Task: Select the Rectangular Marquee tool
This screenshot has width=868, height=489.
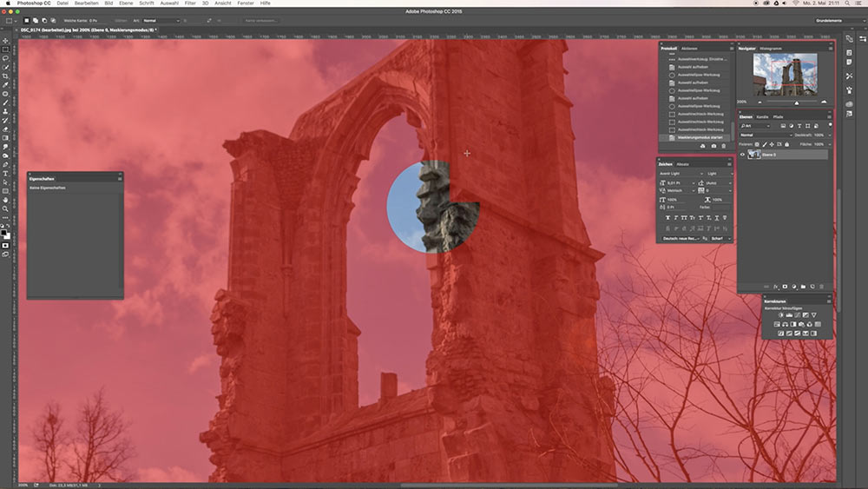Action: (5, 50)
